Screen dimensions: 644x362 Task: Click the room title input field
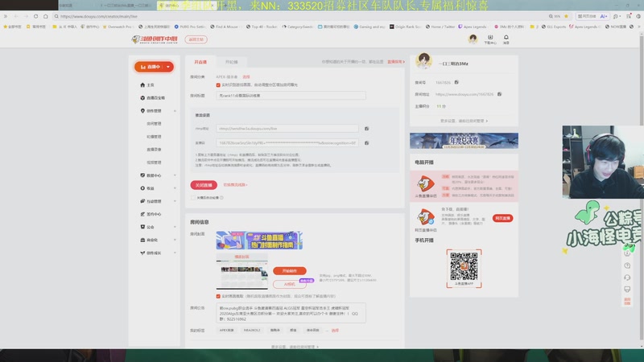click(291, 96)
